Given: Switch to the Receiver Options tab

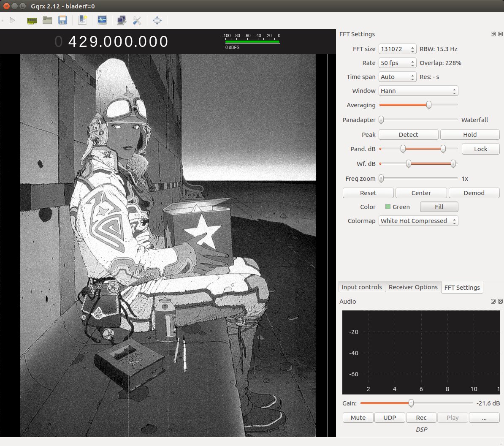Looking at the screenshot, I should coord(413,287).
